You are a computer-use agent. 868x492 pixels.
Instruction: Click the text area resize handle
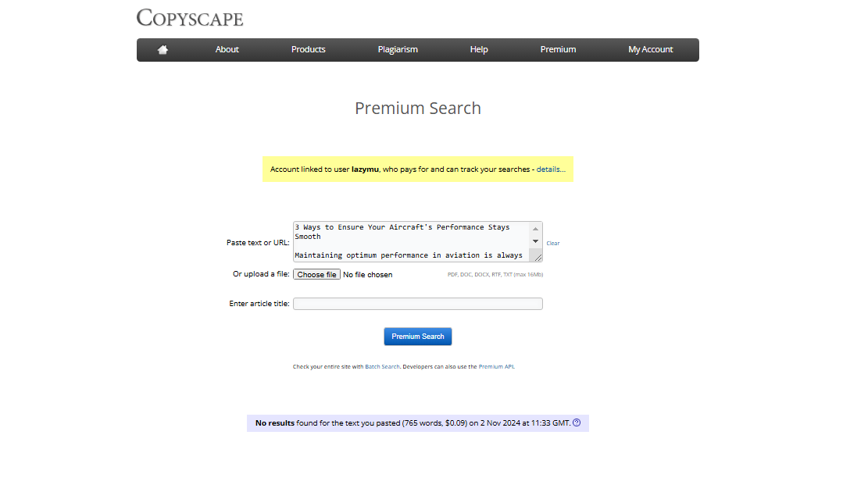tap(538, 257)
